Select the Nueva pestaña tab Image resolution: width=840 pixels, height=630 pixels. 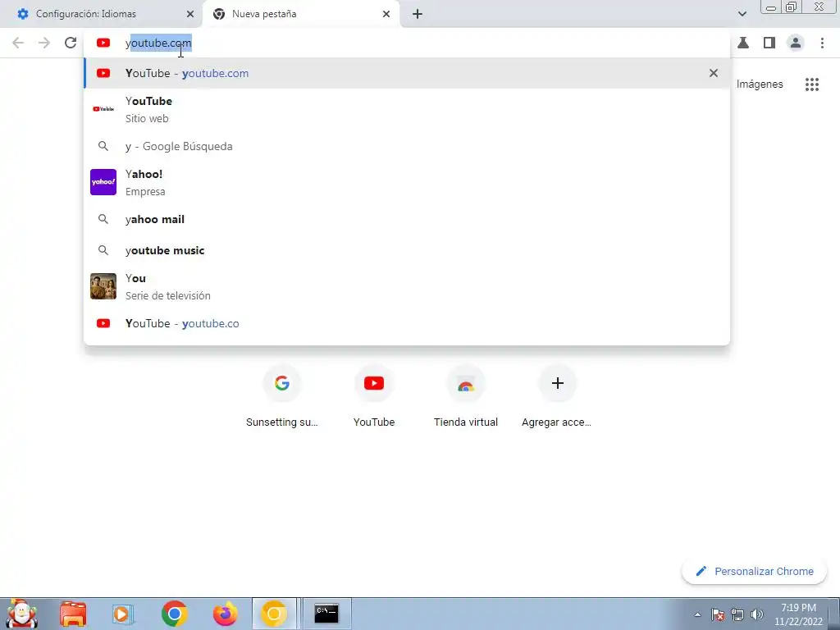click(300, 14)
